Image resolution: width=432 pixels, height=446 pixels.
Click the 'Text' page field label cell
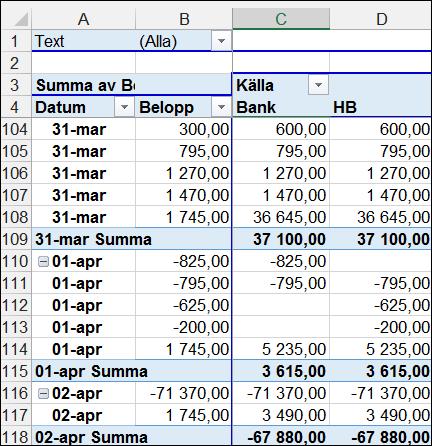(84, 41)
